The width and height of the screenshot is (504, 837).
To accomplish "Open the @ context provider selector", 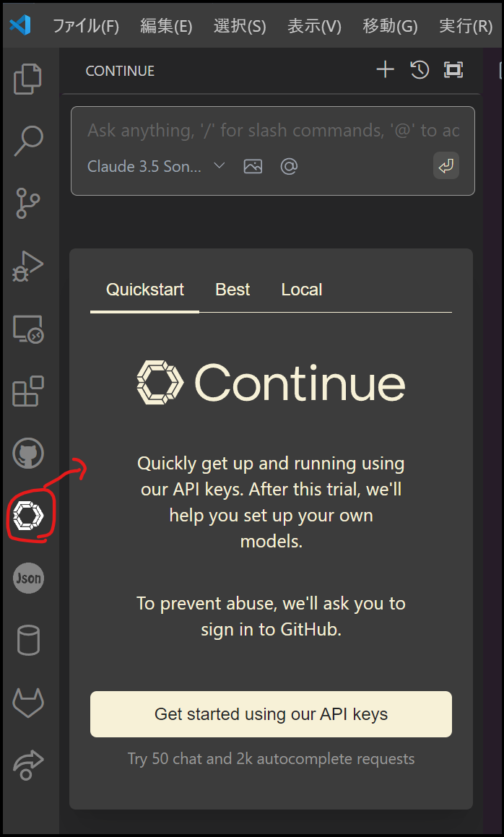I will (x=289, y=166).
